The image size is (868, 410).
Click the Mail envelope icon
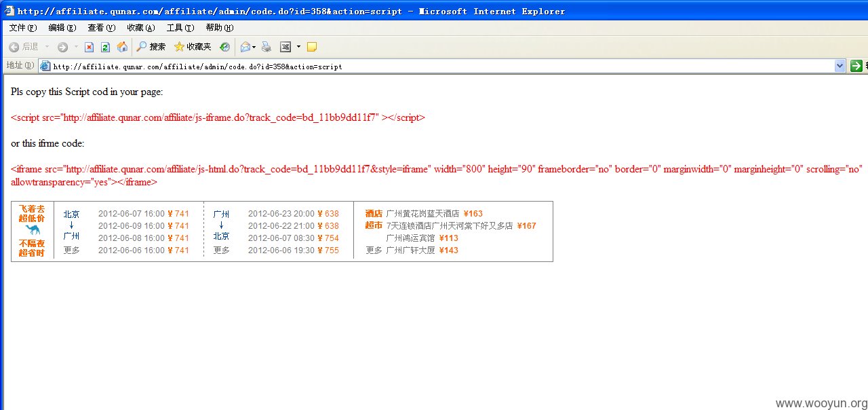coord(245,47)
